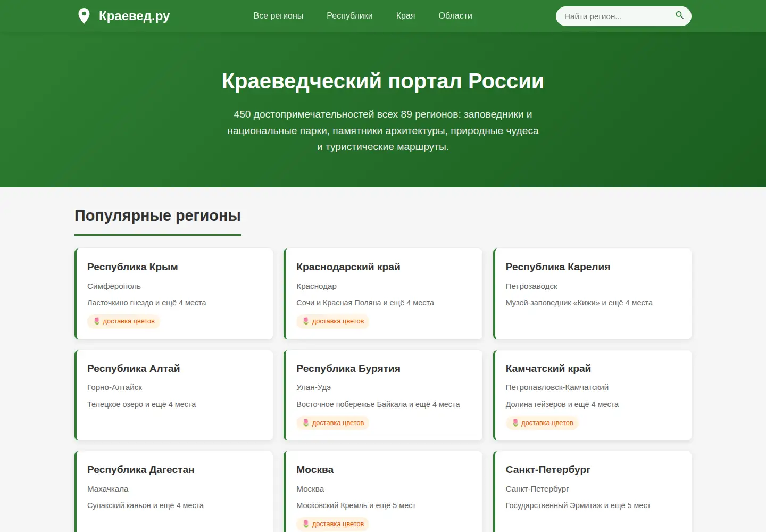Open the Санкт-Петербург card title
The width and height of the screenshot is (766, 532).
point(548,470)
